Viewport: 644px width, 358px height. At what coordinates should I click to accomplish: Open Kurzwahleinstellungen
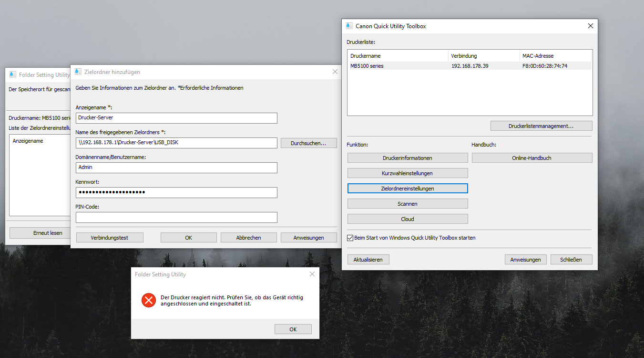(408, 173)
